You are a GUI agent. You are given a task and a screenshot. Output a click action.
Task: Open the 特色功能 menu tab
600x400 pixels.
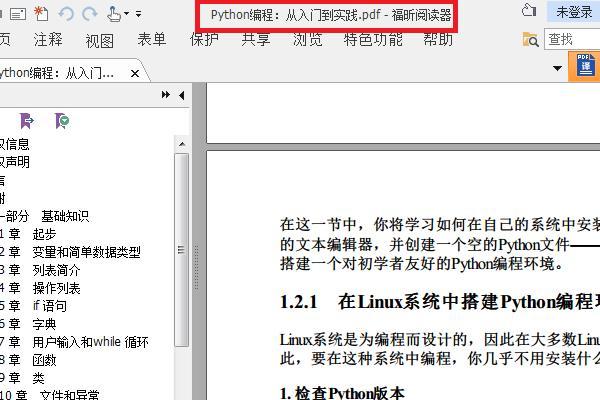[x=373, y=39]
